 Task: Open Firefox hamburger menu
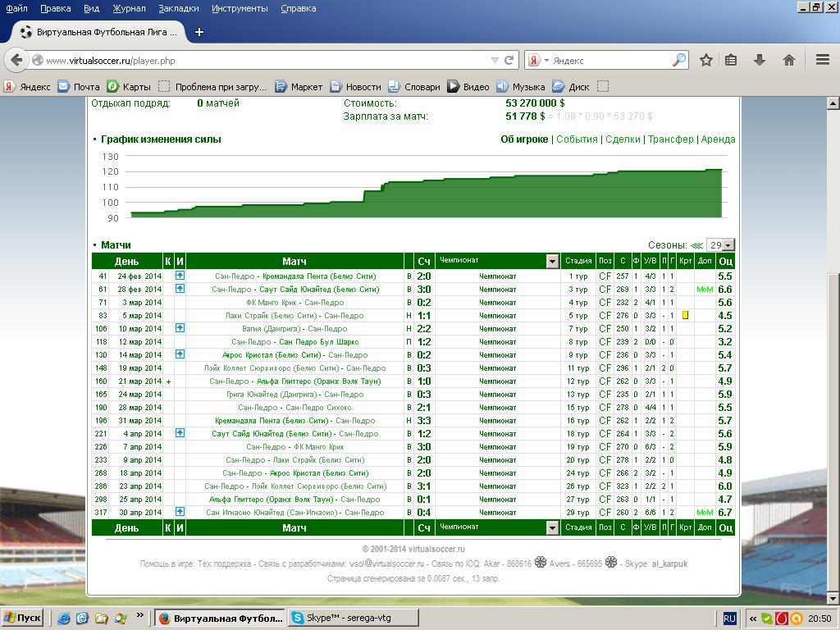point(823,60)
